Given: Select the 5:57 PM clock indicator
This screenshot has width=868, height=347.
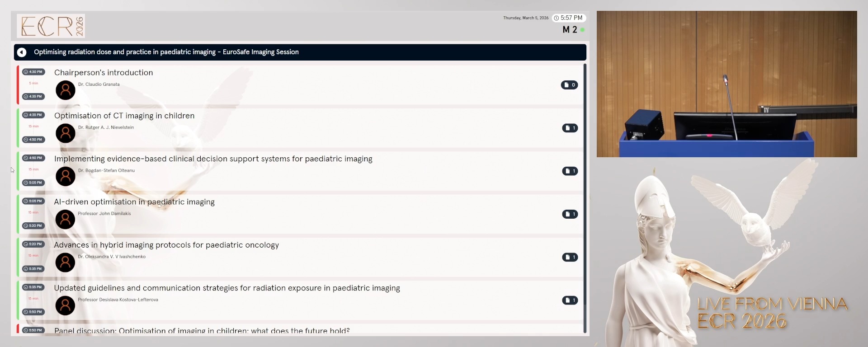Looking at the screenshot, I should coord(569,18).
